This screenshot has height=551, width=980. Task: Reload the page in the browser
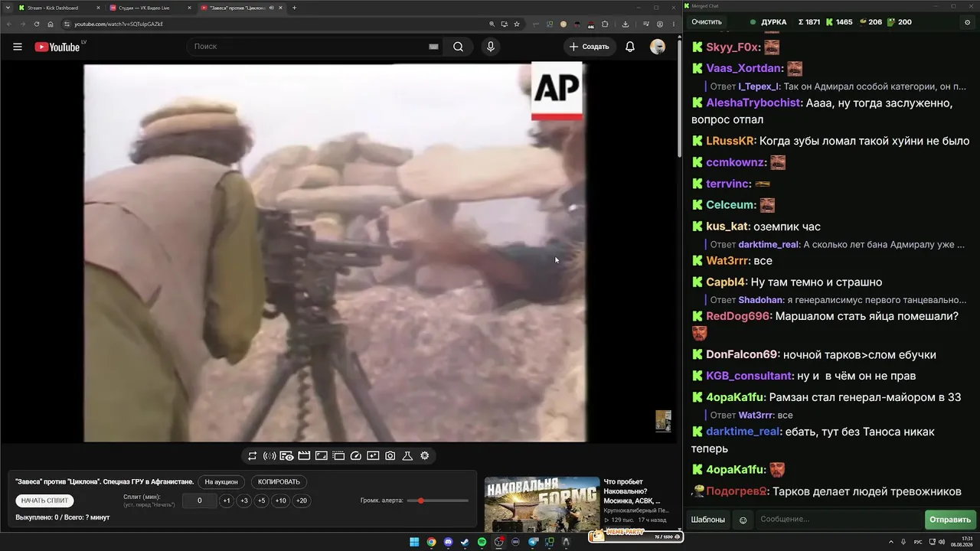tap(36, 24)
